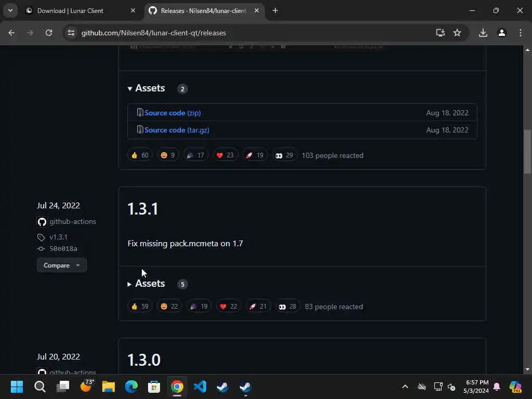Click the install app icon in address bar
This screenshot has height=399, width=532.
click(440, 33)
